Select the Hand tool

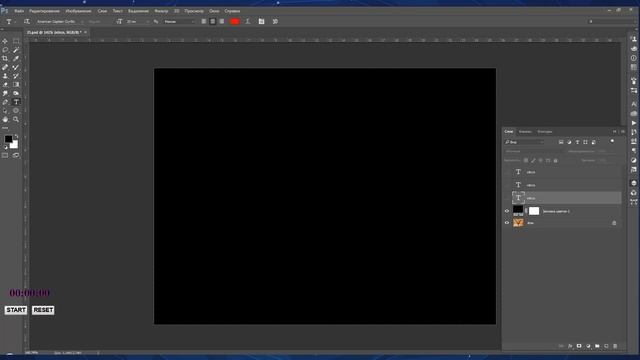tap(5, 119)
